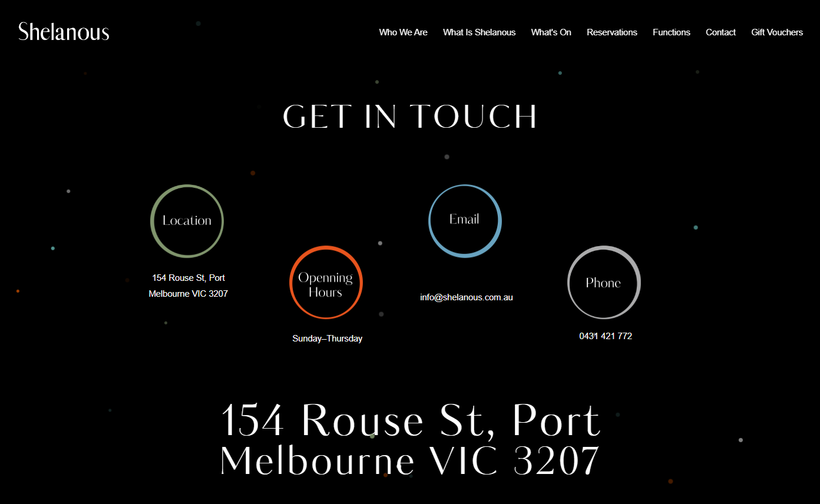The image size is (820, 504).
Task: Open the Functions page
Action: tap(672, 32)
